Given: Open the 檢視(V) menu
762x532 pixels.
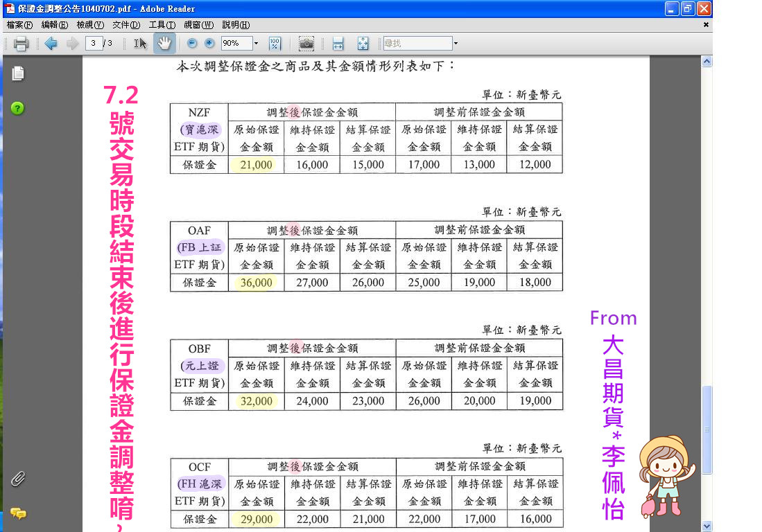Looking at the screenshot, I should click(x=90, y=25).
